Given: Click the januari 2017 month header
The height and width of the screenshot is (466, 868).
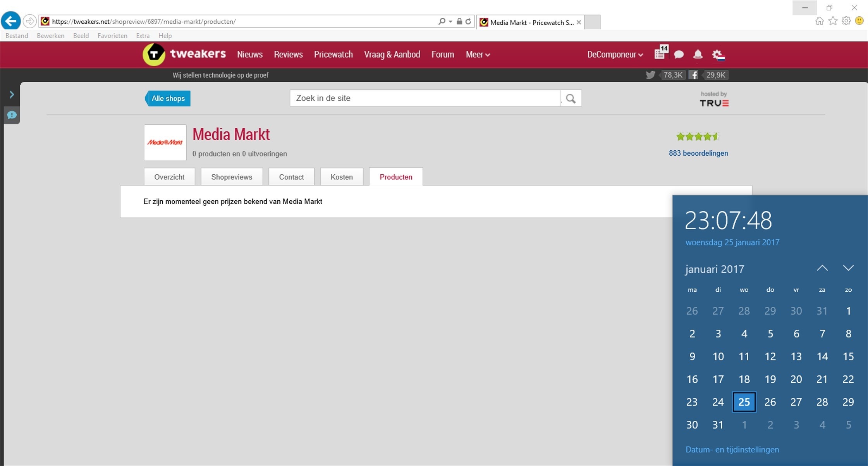Looking at the screenshot, I should point(715,269).
